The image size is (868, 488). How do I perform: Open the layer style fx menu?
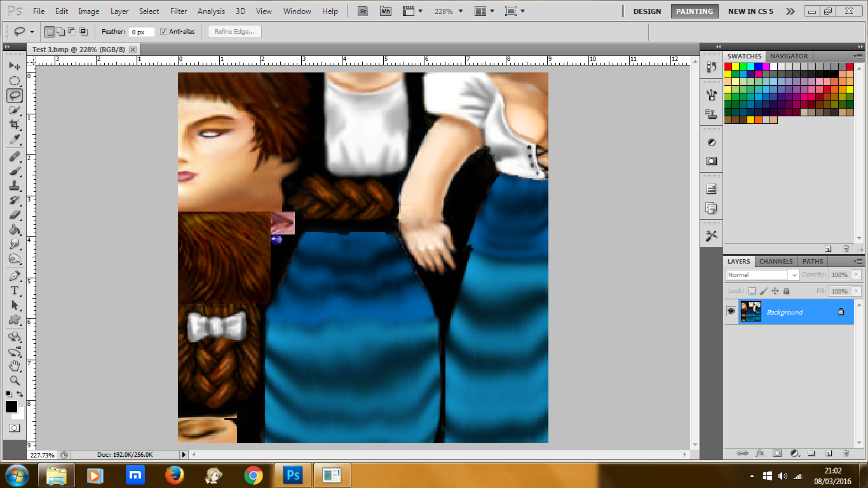pyautogui.click(x=759, y=454)
